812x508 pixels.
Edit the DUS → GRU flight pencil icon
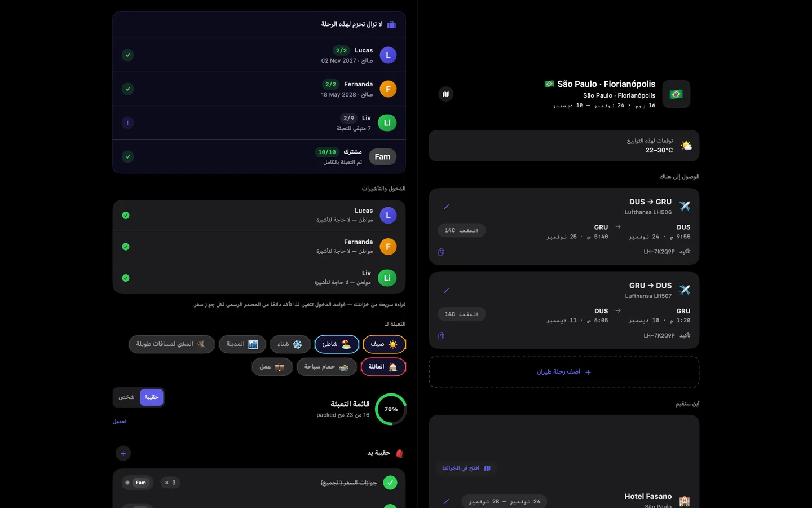coord(446,207)
